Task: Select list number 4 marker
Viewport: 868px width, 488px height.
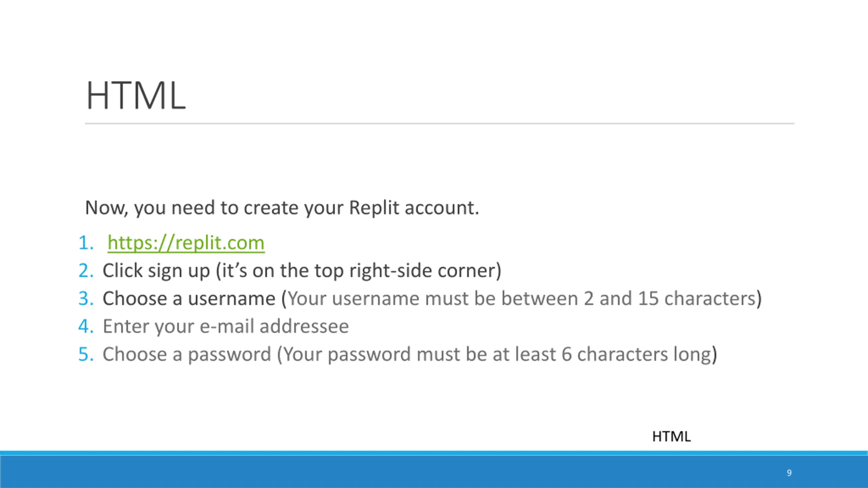Action: [86, 326]
